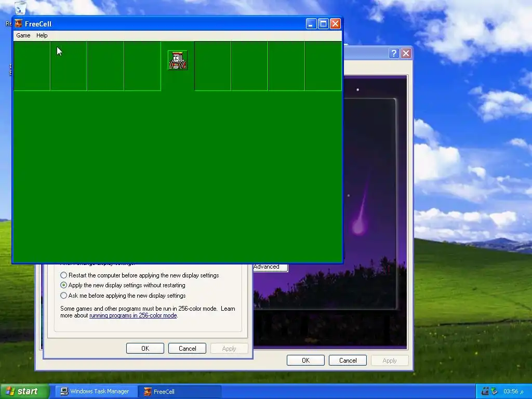Image resolution: width=532 pixels, height=399 pixels.
Task: Close the FreeCell window
Action: [x=335, y=24]
